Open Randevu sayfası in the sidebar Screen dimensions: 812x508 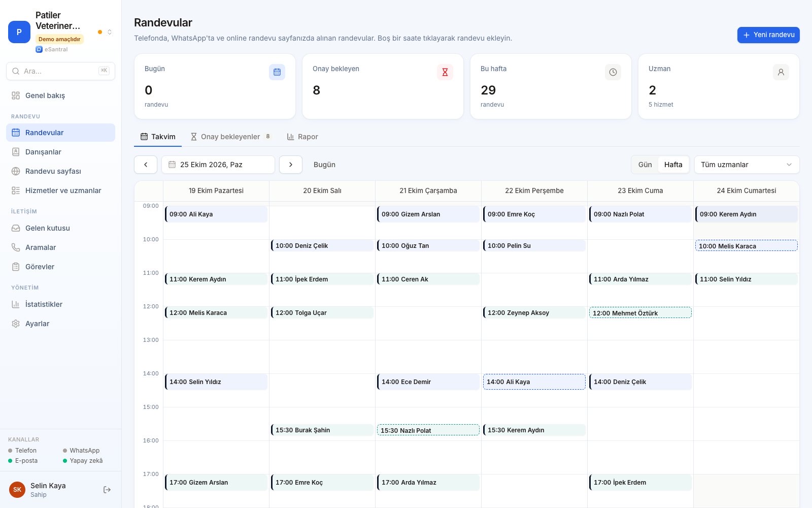(60, 171)
